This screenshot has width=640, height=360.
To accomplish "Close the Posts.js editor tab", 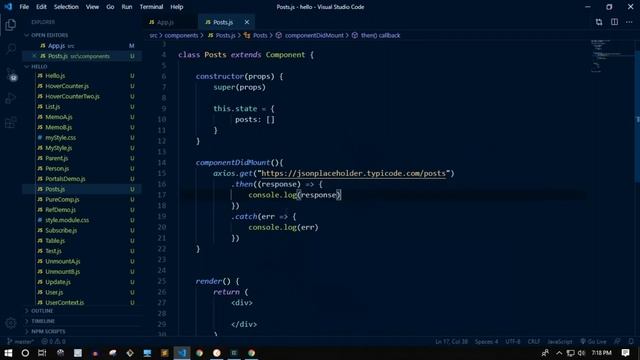I will pos(247,22).
